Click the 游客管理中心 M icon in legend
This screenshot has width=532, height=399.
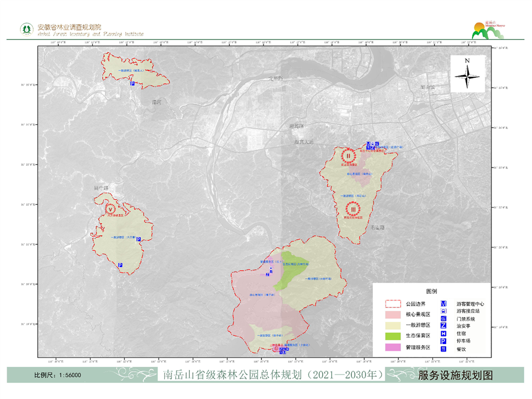click(444, 304)
